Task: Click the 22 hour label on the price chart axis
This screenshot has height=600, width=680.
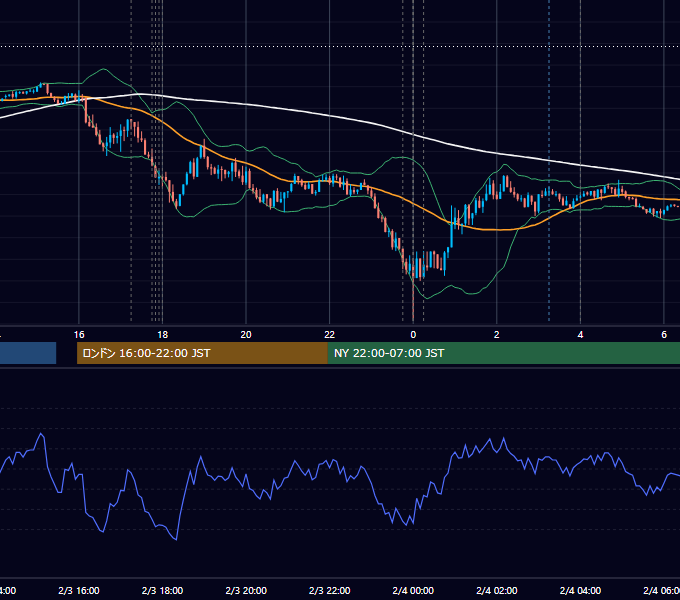Action: coord(330,335)
